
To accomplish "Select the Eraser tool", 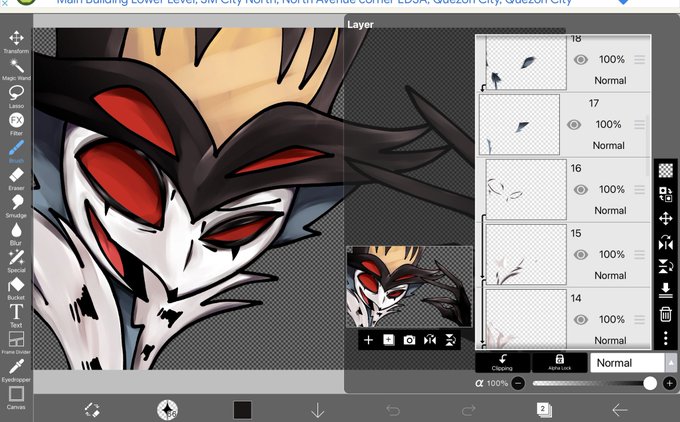I will tap(16, 179).
